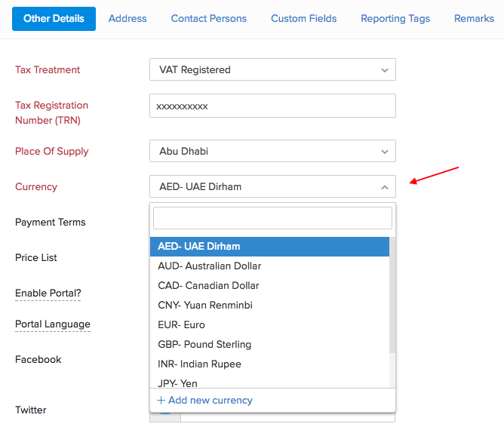Viewport: 504px width, 427px height.
Task: Click the Other Details tab
Action: pyautogui.click(x=54, y=18)
